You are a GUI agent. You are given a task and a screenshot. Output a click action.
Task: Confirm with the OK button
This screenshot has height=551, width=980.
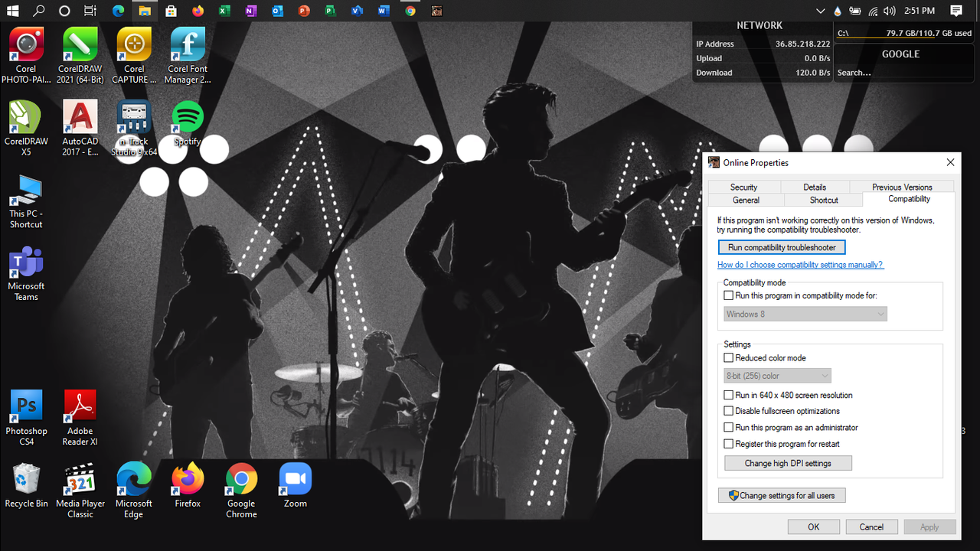click(813, 527)
